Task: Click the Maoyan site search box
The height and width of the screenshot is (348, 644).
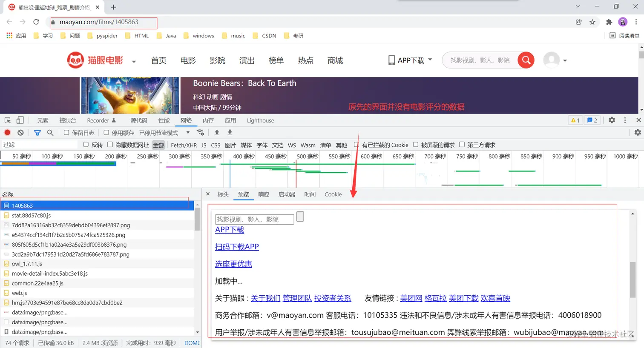Action: (x=480, y=60)
